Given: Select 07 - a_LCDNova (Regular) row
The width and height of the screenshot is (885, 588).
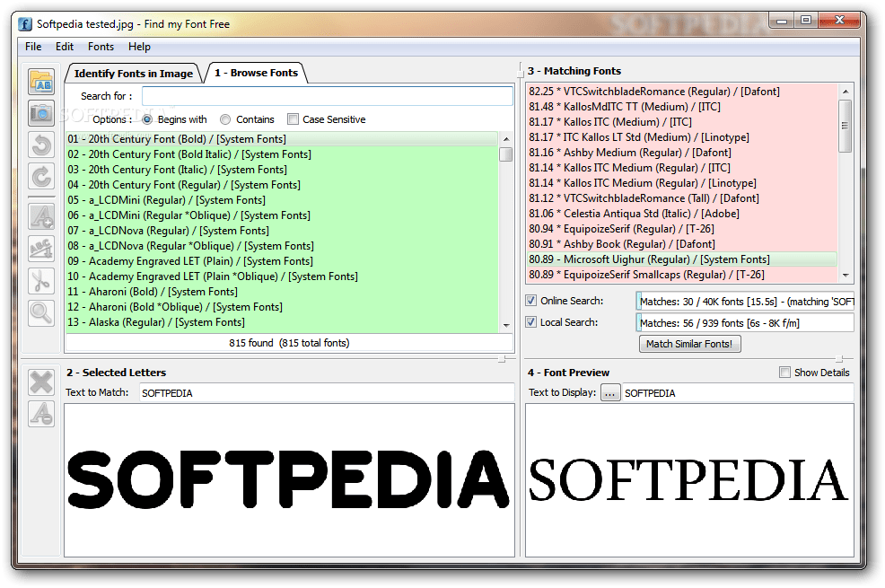Looking at the screenshot, I should point(282,230).
